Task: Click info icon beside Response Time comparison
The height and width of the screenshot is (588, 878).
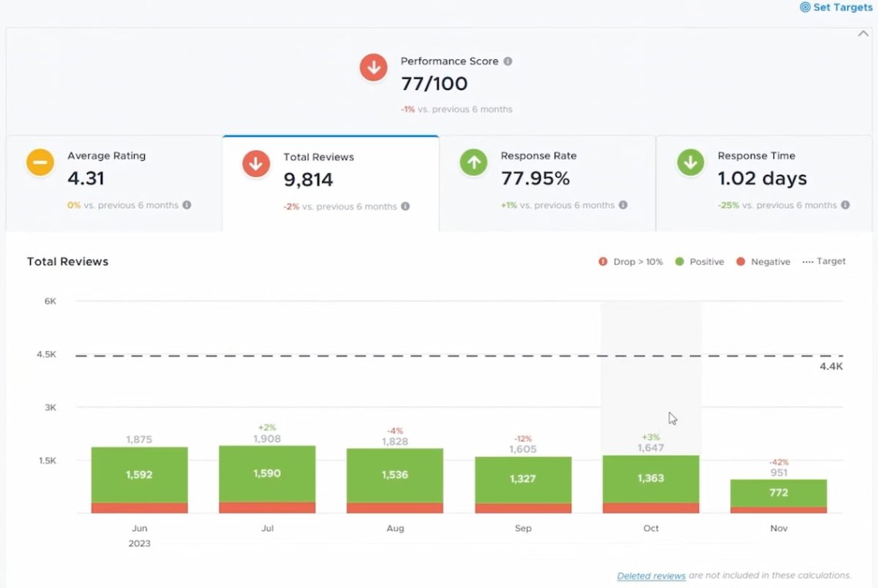Action: (845, 205)
